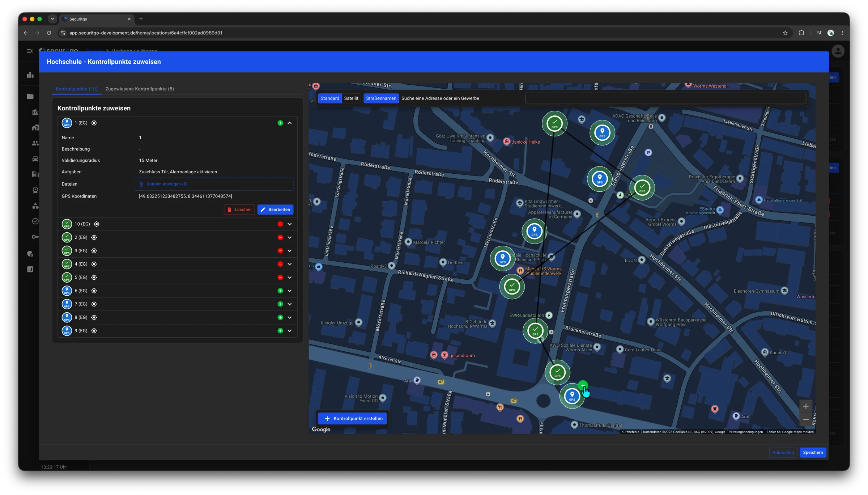Collapse the 1 (EG) control point details
The width and height of the screenshot is (868, 495).
tap(290, 123)
